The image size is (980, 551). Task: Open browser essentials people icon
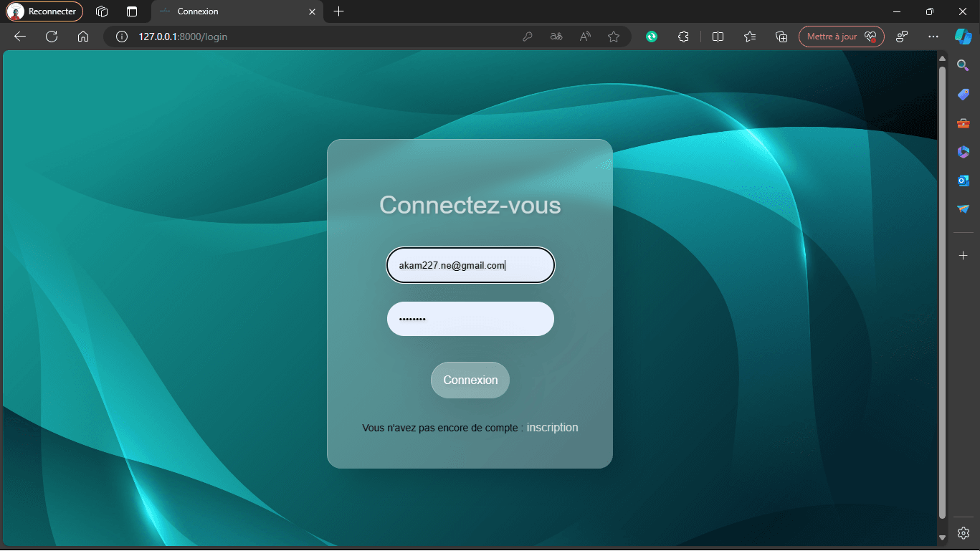902,37
